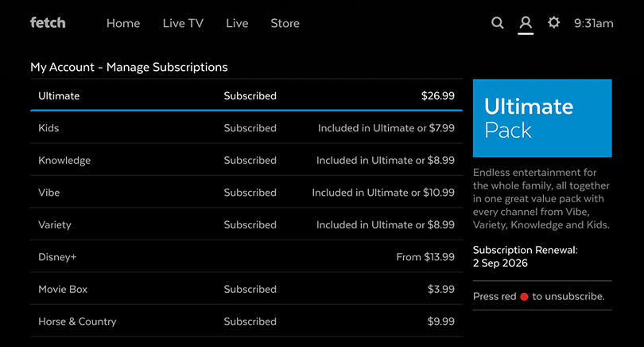Click the 9:31am clock display
The height and width of the screenshot is (347, 644).
click(x=593, y=23)
